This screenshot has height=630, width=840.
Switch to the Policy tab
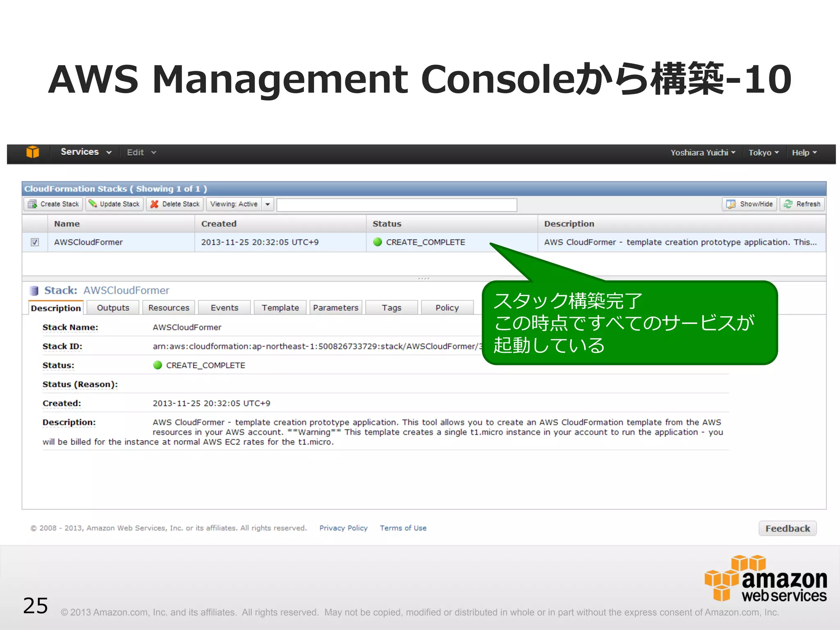[447, 308]
